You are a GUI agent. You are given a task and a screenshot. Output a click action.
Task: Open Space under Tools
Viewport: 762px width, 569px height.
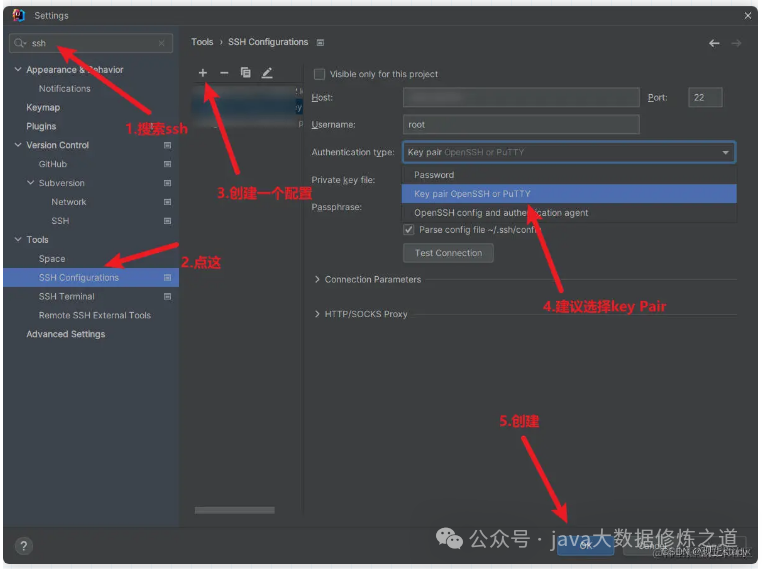tap(52, 259)
